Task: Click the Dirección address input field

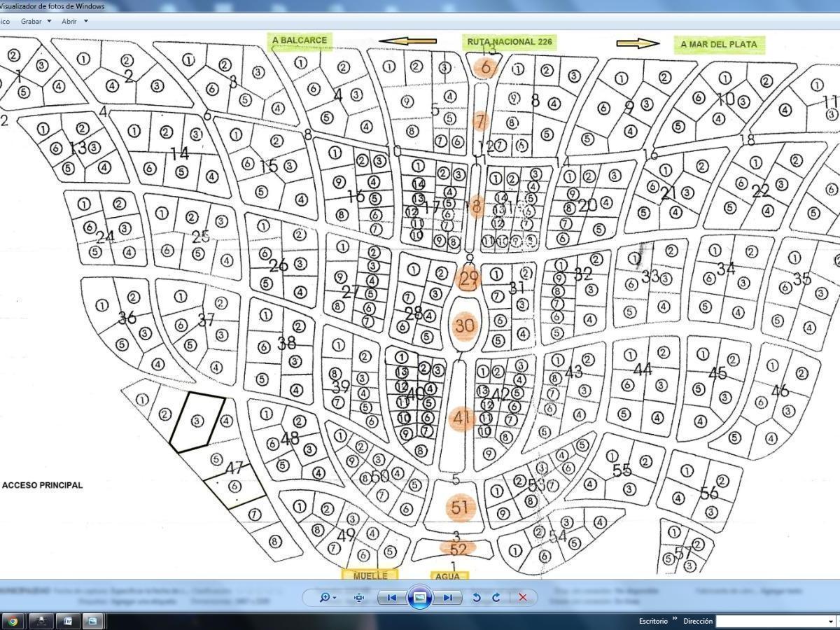Action: point(770,621)
